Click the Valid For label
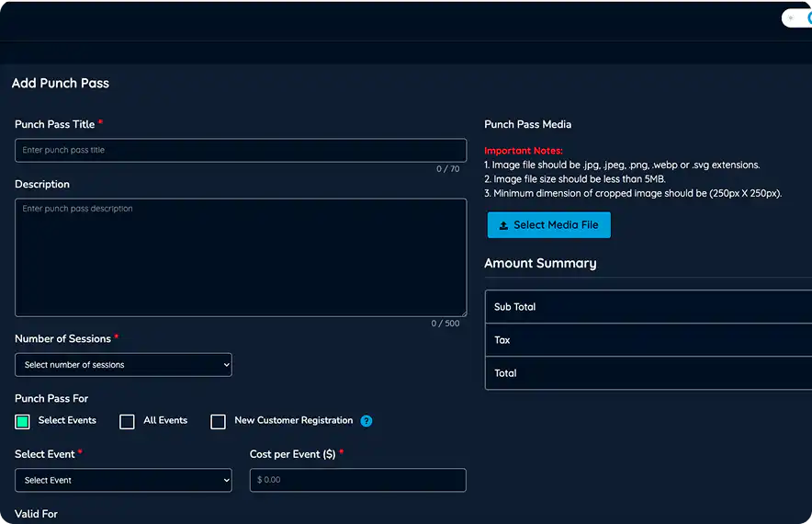 pyautogui.click(x=36, y=514)
